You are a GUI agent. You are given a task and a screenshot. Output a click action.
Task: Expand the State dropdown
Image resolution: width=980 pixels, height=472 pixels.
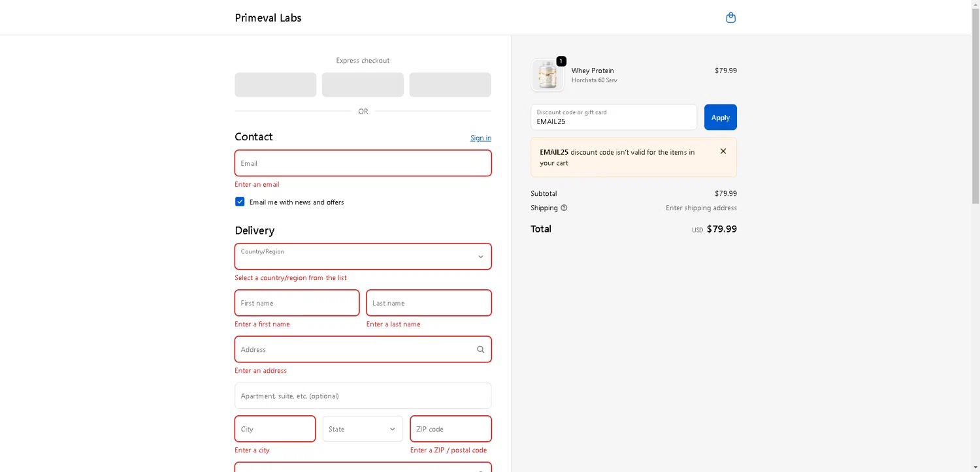[x=363, y=430]
